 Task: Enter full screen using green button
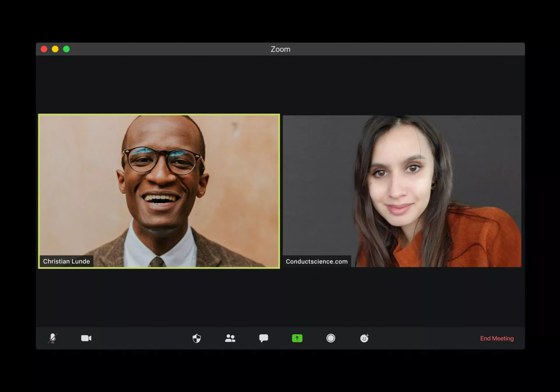66,49
